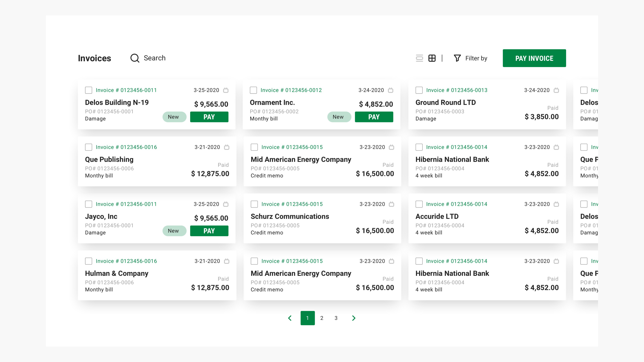Tick the Schurz Communications invoice checkbox
Viewport: 644px width, 362px height.
coord(254,204)
